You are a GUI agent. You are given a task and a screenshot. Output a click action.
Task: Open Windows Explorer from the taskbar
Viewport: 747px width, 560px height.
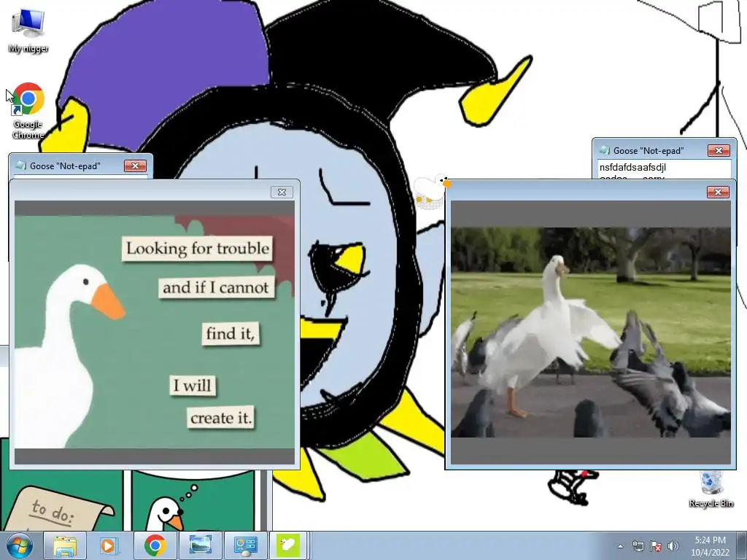(x=65, y=545)
